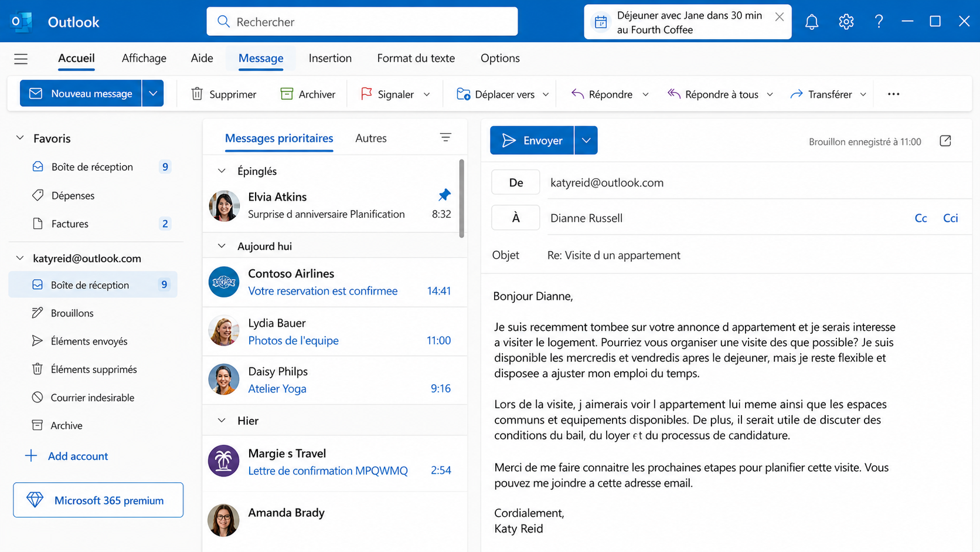Collapse the Favoris section

coord(20,138)
